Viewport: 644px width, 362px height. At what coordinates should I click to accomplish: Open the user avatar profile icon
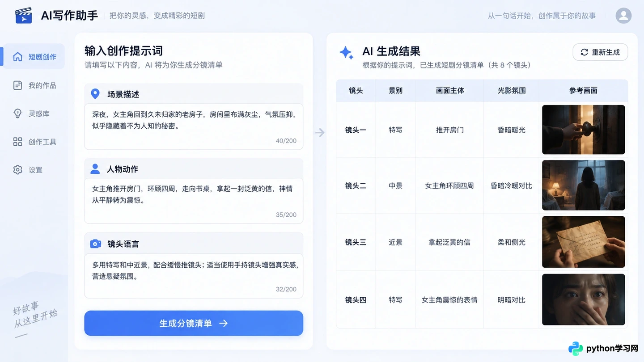[x=623, y=16]
